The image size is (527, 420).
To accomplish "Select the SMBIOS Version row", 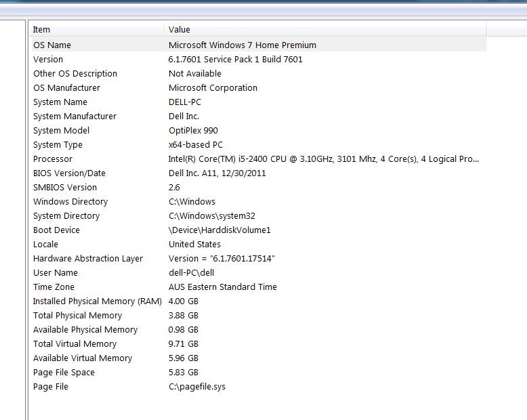I will pyautogui.click(x=259, y=188).
